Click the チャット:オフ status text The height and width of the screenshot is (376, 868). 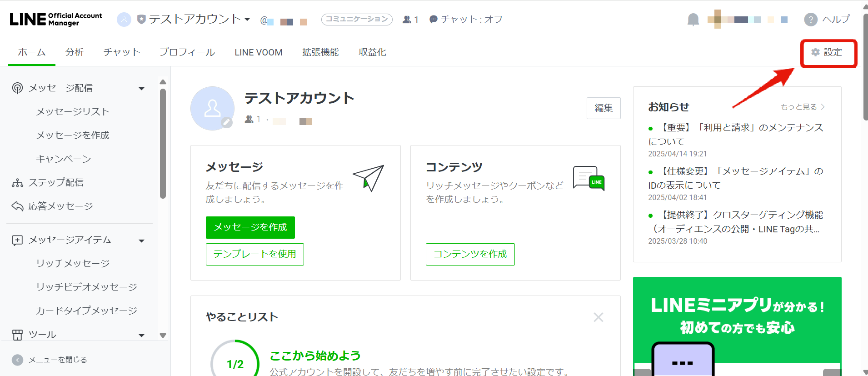[472, 19]
